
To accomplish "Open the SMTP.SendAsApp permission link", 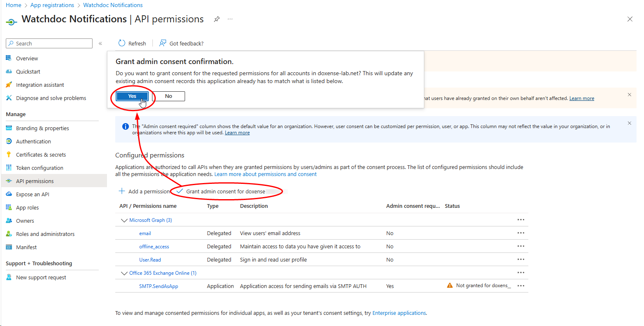I will point(159,286).
